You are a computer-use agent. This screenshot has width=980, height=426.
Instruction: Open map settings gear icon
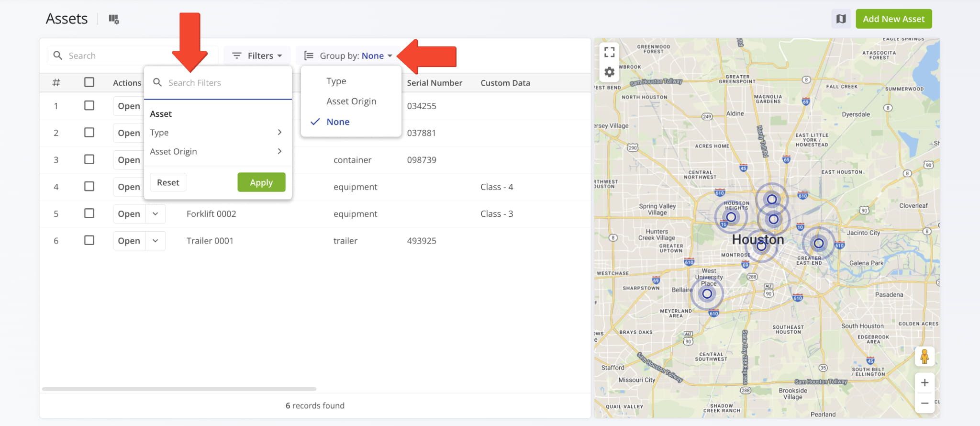point(609,72)
